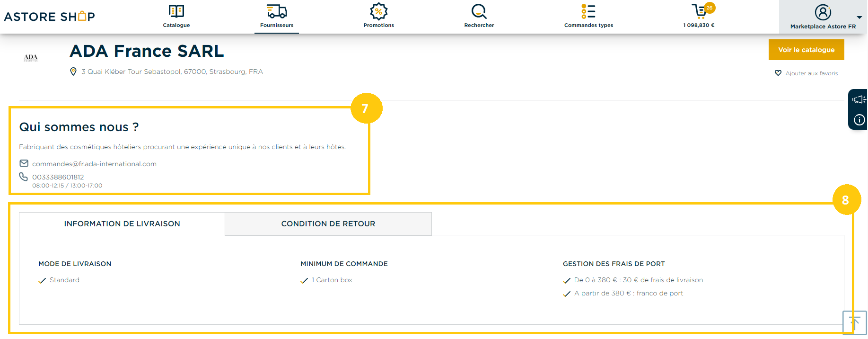This screenshot has height=339, width=868.
Task: Open the Commandes types list icon
Action: 588,11
